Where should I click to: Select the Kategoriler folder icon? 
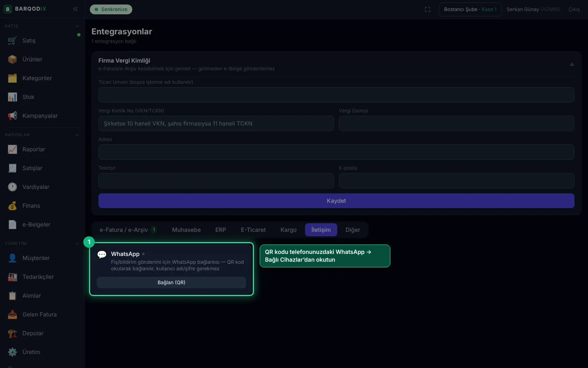coord(12,78)
